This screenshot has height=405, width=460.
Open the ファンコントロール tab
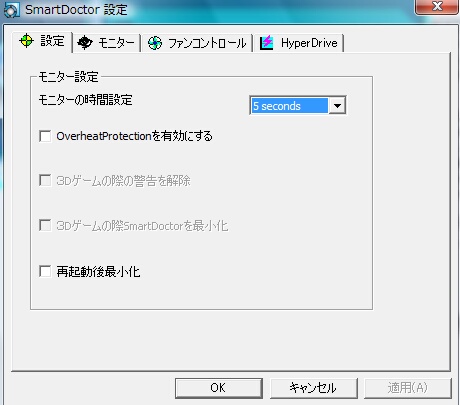(197, 43)
